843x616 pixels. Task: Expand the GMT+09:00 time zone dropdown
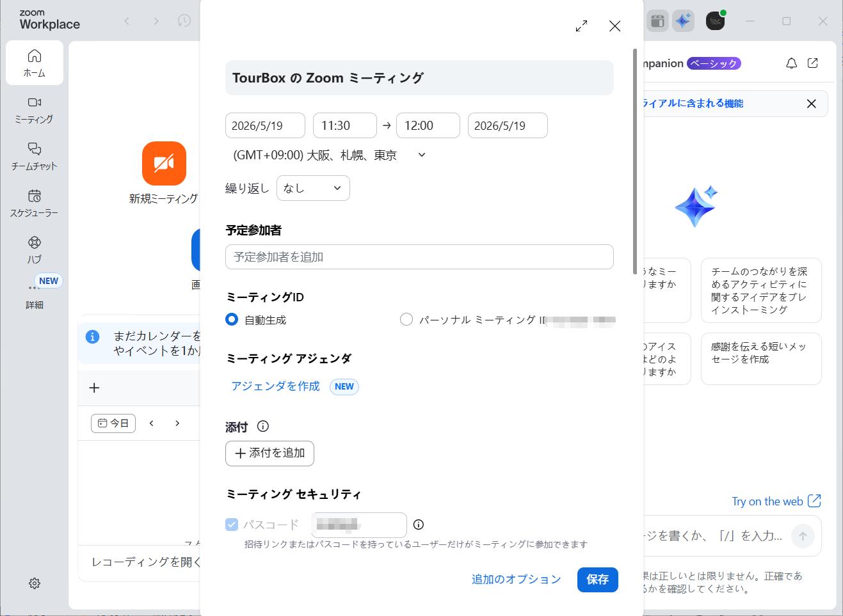pos(329,155)
